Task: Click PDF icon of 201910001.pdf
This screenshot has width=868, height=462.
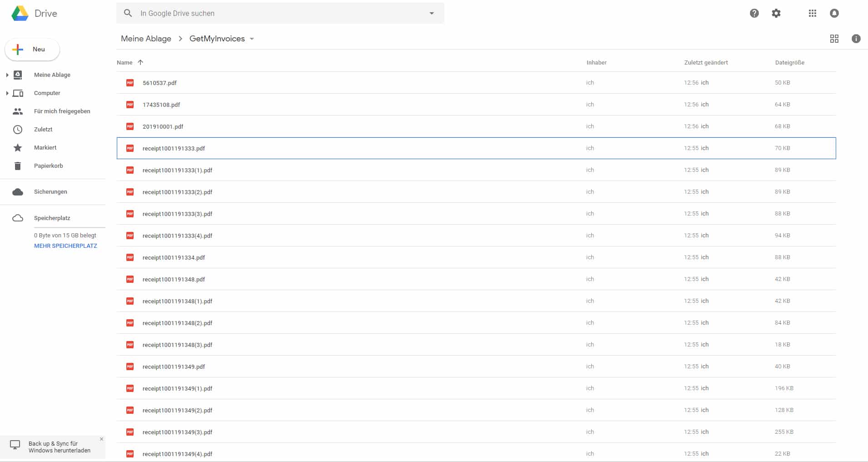Action: [130, 126]
